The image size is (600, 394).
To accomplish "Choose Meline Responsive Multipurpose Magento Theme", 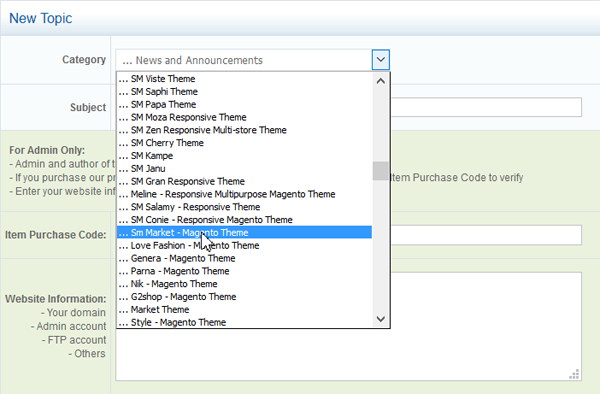I will click(244, 194).
